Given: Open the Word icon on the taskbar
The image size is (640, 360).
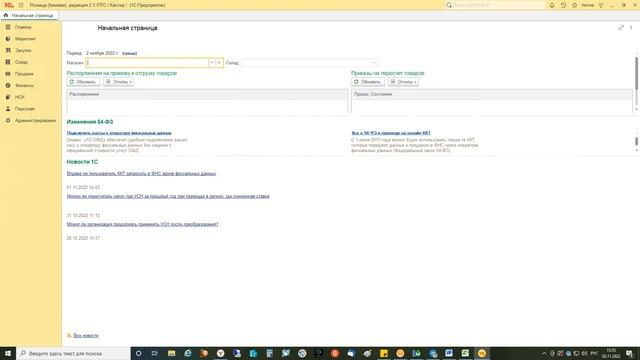Looking at the screenshot, I should click(x=449, y=353).
